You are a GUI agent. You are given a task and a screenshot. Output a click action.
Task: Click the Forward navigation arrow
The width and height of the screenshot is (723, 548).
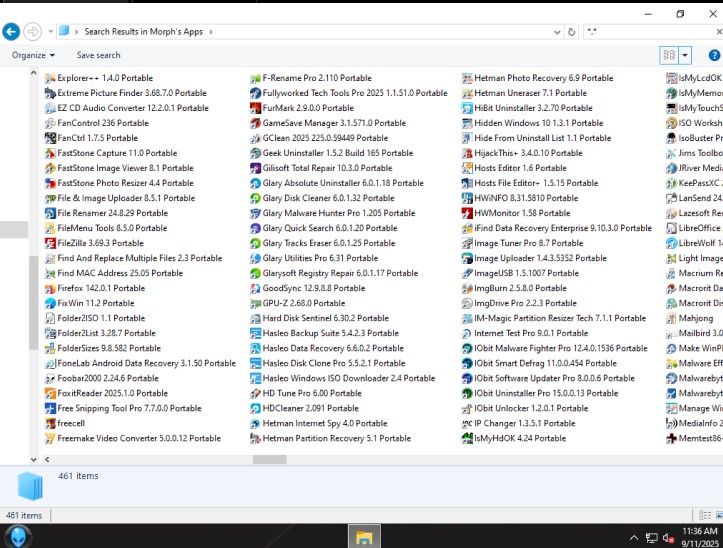(x=32, y=32)
